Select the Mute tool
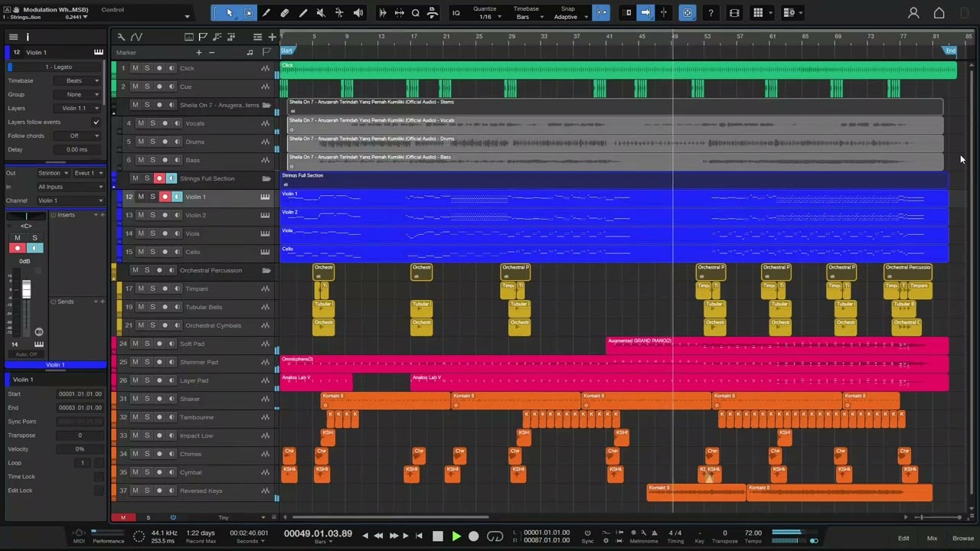The width and height of the screenshot is (980, 551). (321, 12)
